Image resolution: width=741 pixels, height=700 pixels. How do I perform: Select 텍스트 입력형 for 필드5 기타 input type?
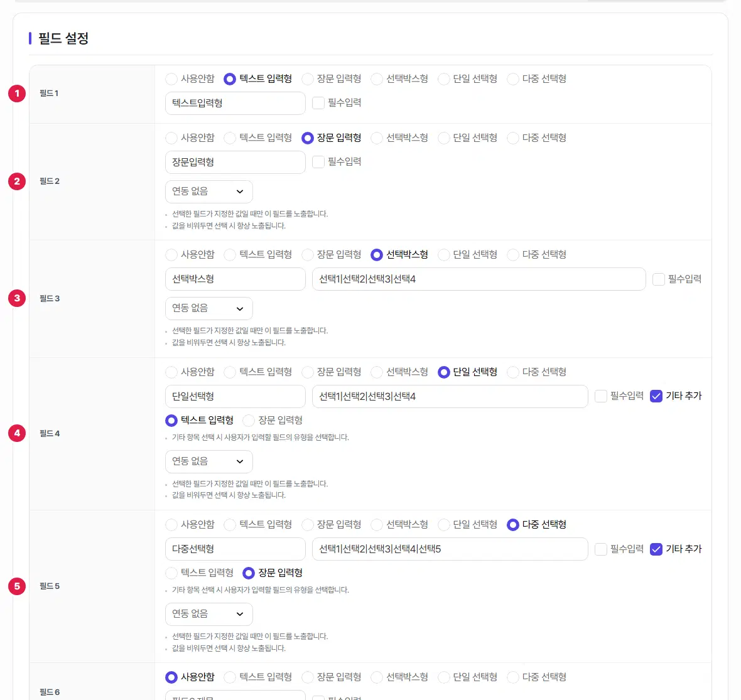coord(171,573)
